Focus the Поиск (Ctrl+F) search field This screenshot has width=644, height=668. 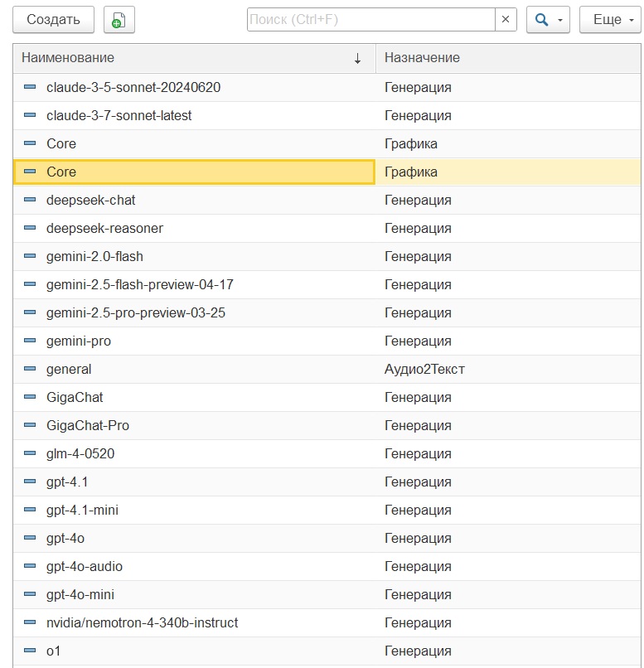(x=371, y=19)
